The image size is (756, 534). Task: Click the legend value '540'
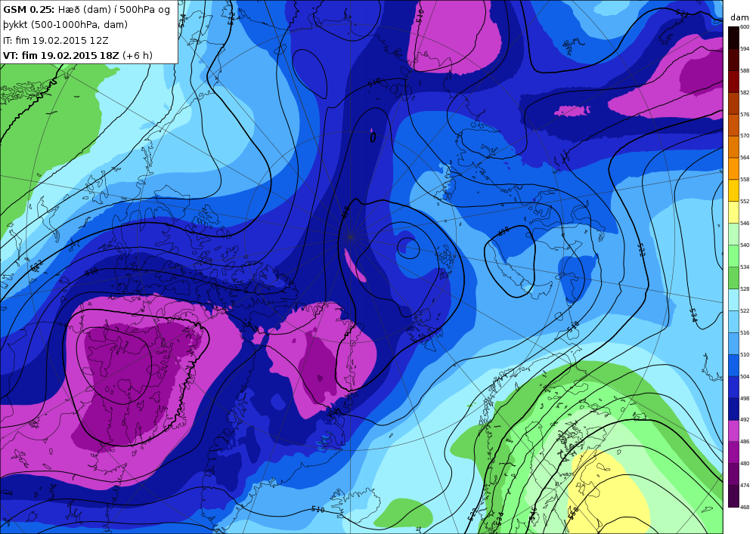745,245
